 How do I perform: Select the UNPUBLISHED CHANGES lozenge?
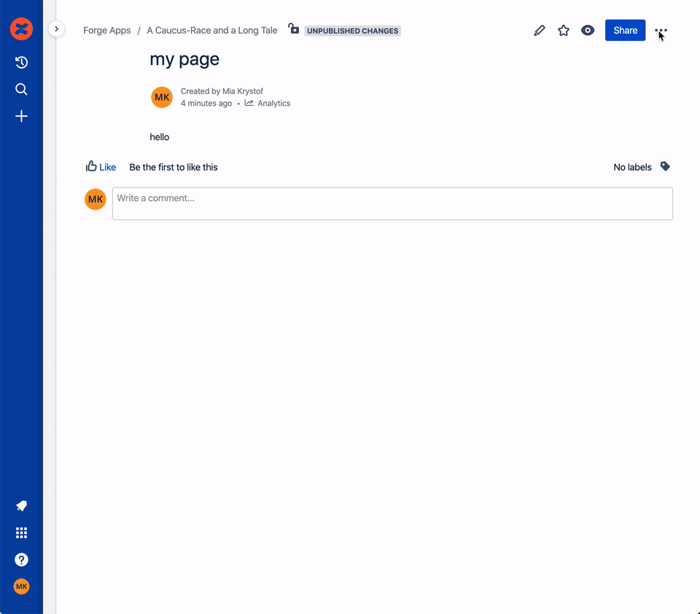(352, 31)
